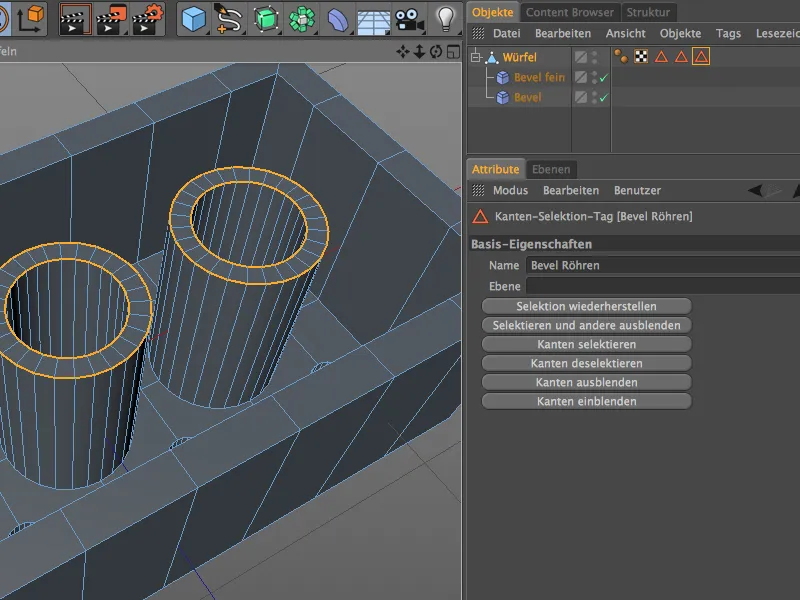The width and height of the screenshot is (800, 600).
Task: Click the green Subdivision Surface generator icon
Action: (x=265, y=19)
